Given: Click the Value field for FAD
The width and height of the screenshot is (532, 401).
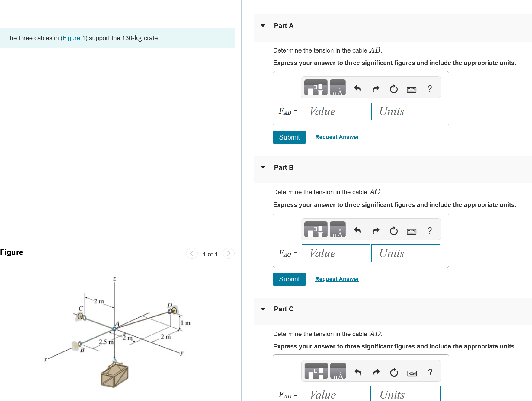Looking at the screenshot, I should tap(335, 394).
